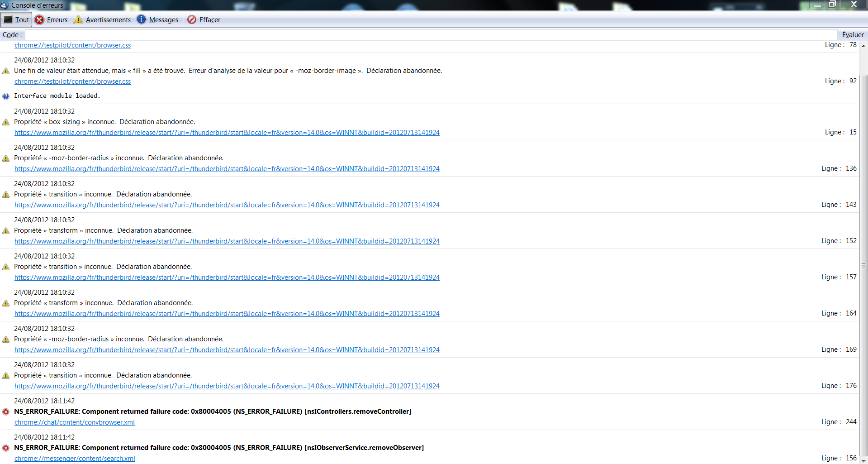868x464 pixels.
Task: Click info icon of Interface module loaded
Action: pos(6,96)
